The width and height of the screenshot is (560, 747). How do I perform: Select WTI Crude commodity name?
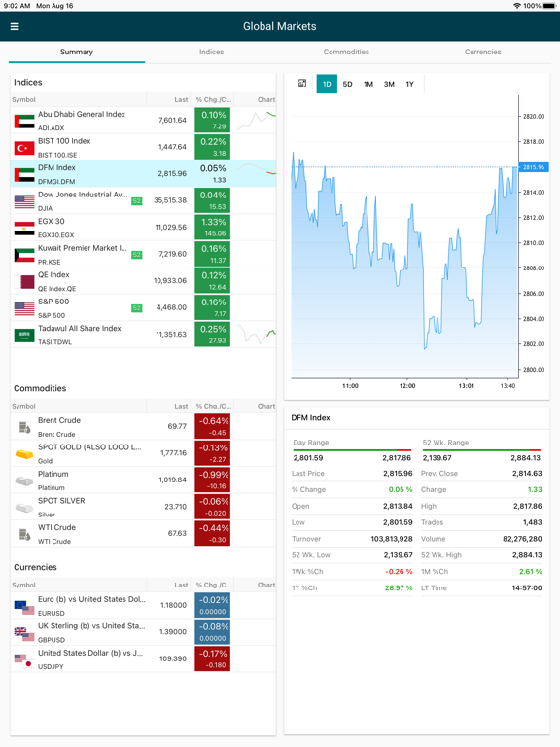click(x=56, y=527)
